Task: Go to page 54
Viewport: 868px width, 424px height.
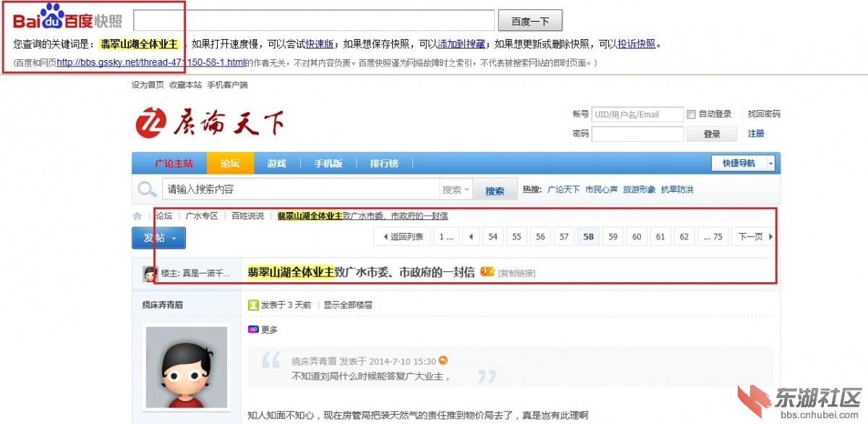Action: 493,237
